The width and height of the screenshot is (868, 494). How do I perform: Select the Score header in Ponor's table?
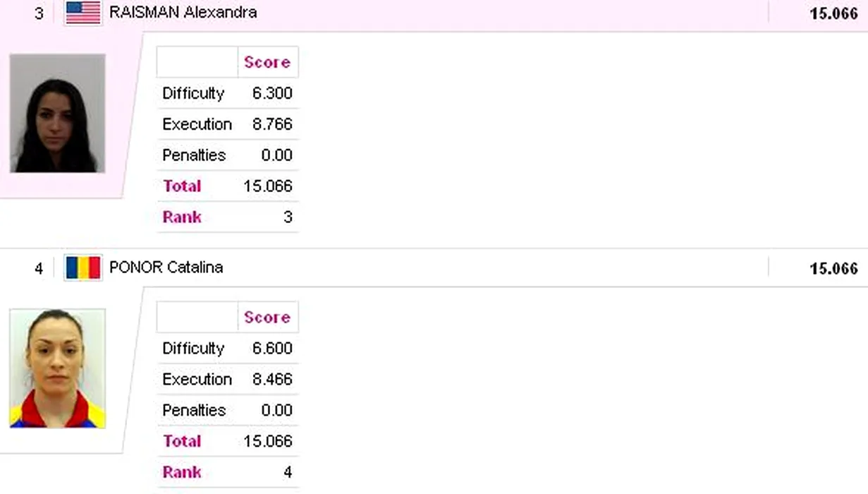click(x=267, y=318)
